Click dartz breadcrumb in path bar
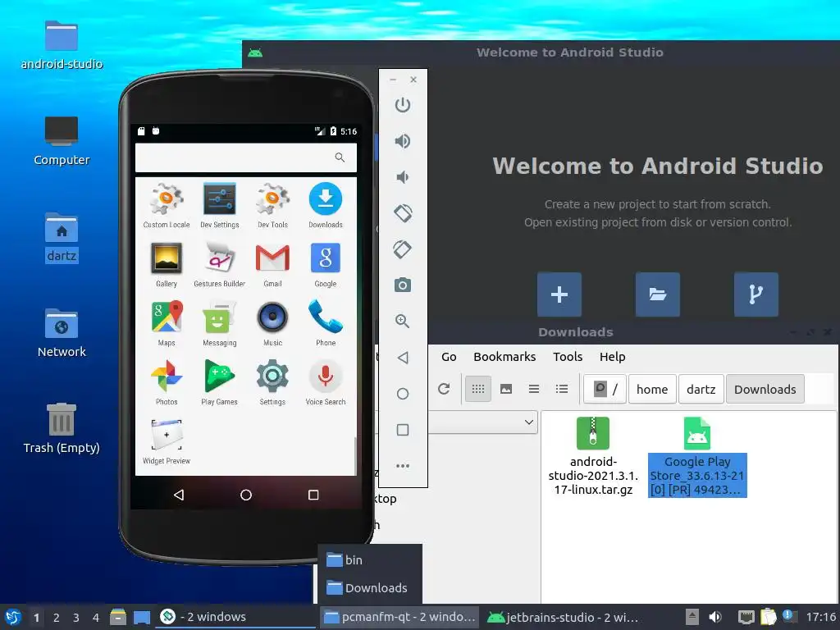The height and width of the screenshot is (630, 840). (701, 390)
